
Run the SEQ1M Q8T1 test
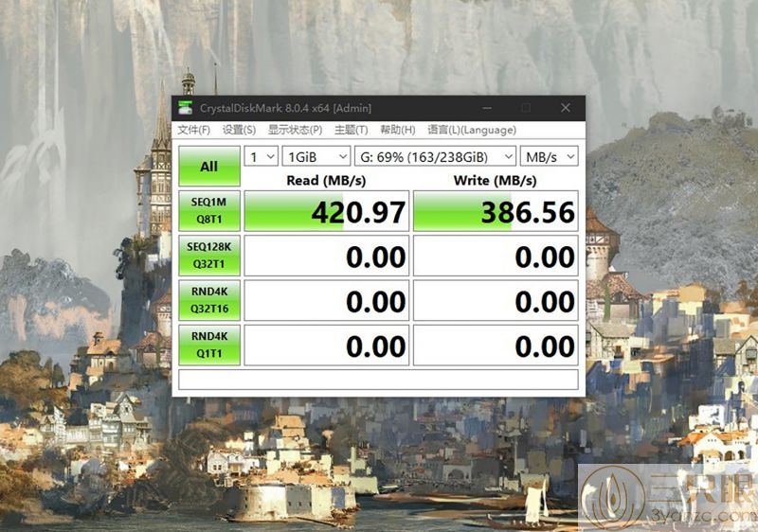point(209,210)
